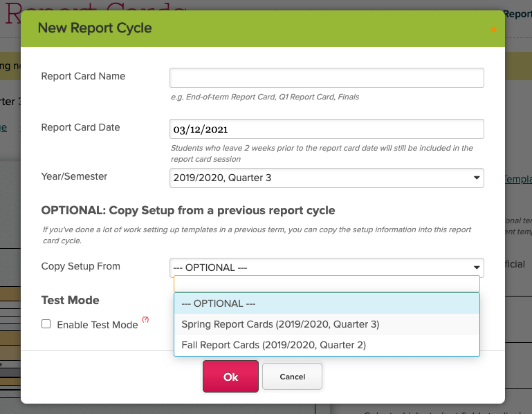
Task: Focus the search box above the options list
Action: (x=327, y=284)
